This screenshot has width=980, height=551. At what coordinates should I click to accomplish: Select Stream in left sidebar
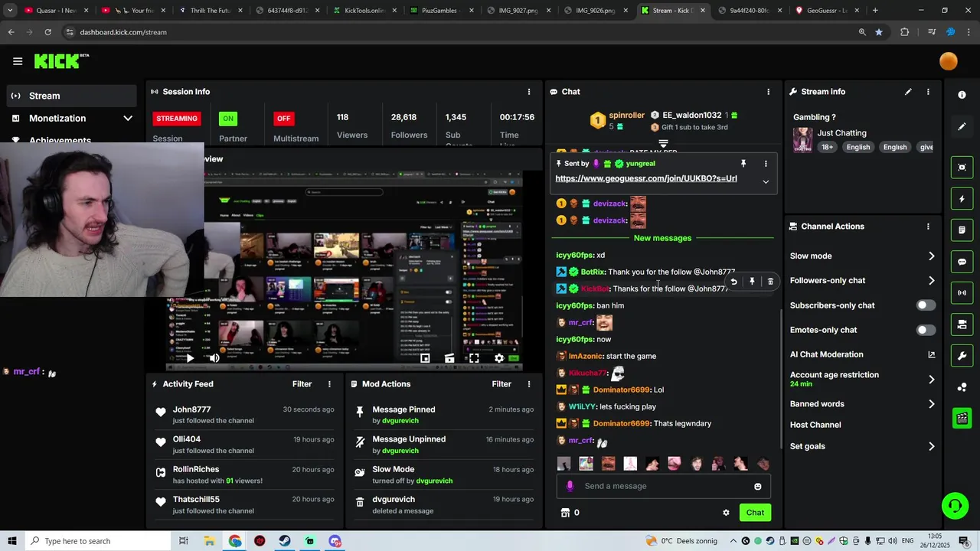[72, 96]
